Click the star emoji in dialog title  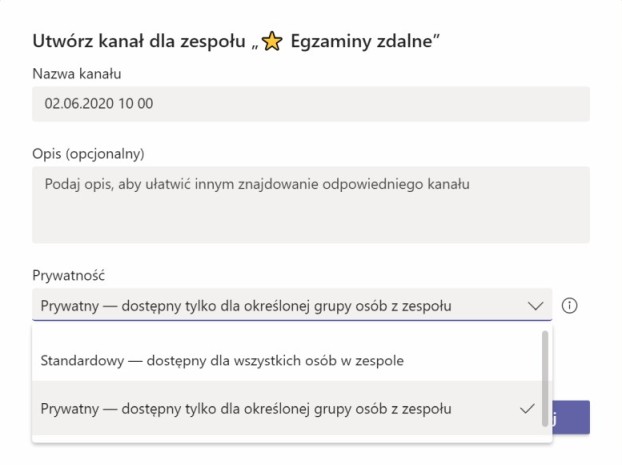(x=272, y=41)
